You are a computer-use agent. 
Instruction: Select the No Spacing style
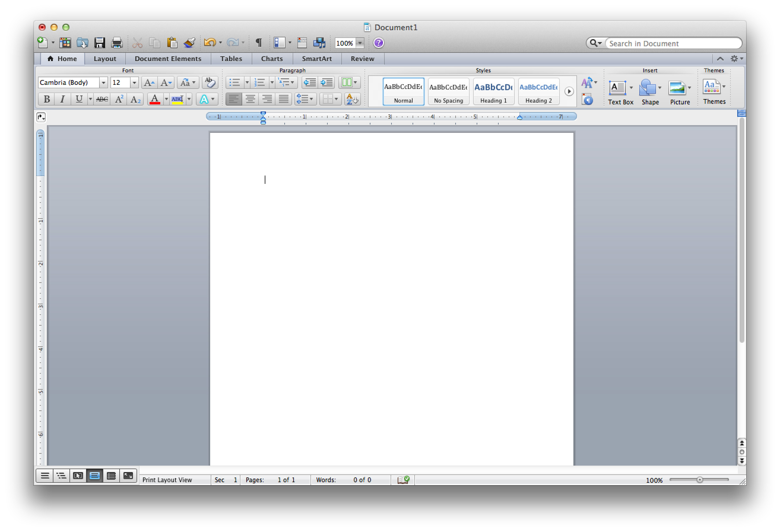click(x=448, y=92)
